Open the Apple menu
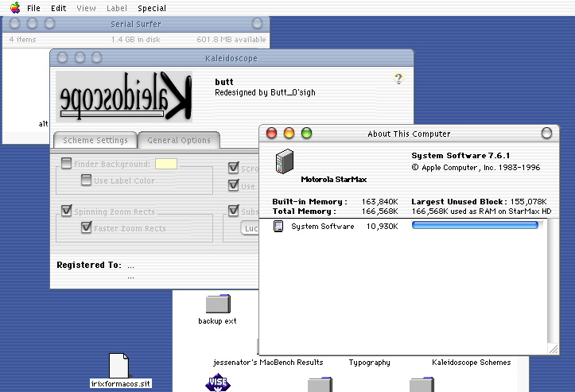The height and width of the screenshot is (392, 575). pyautogui.click(x=14, y=7)
